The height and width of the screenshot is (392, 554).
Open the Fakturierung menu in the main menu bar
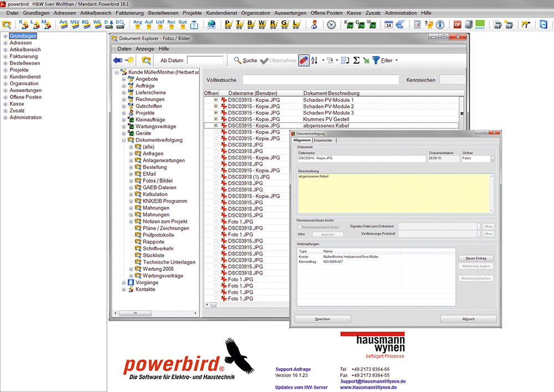(129, 13)
